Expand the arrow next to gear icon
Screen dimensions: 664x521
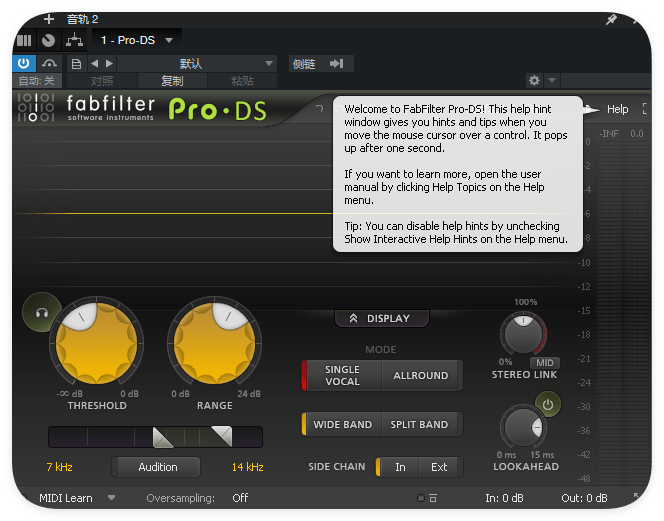tap(552, 80)
